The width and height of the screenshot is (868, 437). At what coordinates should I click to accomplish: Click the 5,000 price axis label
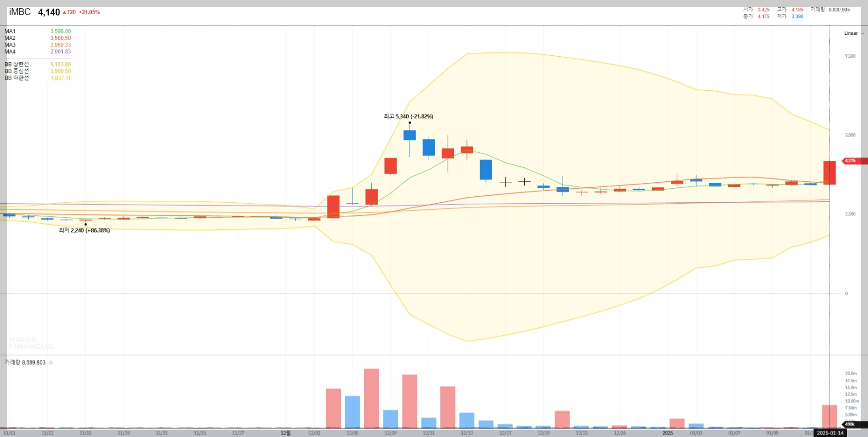(x=850, y=135)
